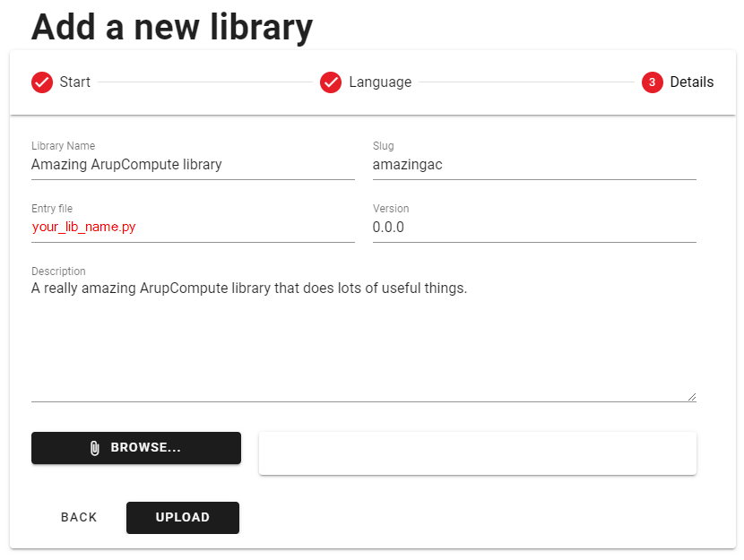Click the Entry file field your_lib_name.py
Screen dimensions: 744x560
point(193,228)
